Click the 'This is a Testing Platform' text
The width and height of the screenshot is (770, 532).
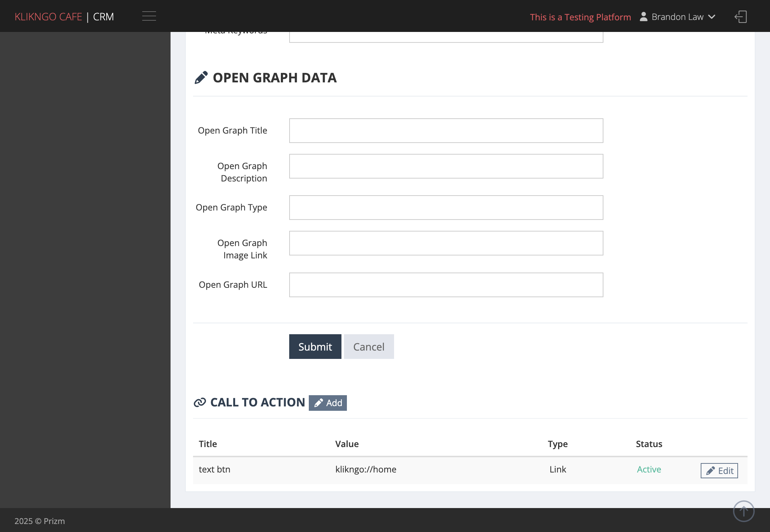coord(580,17)
